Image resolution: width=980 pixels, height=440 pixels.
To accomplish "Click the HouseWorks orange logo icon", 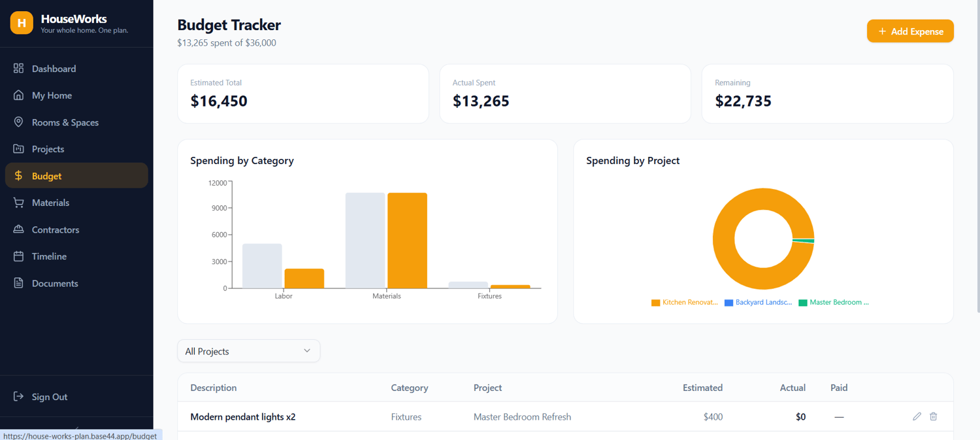I will point(22,23).
